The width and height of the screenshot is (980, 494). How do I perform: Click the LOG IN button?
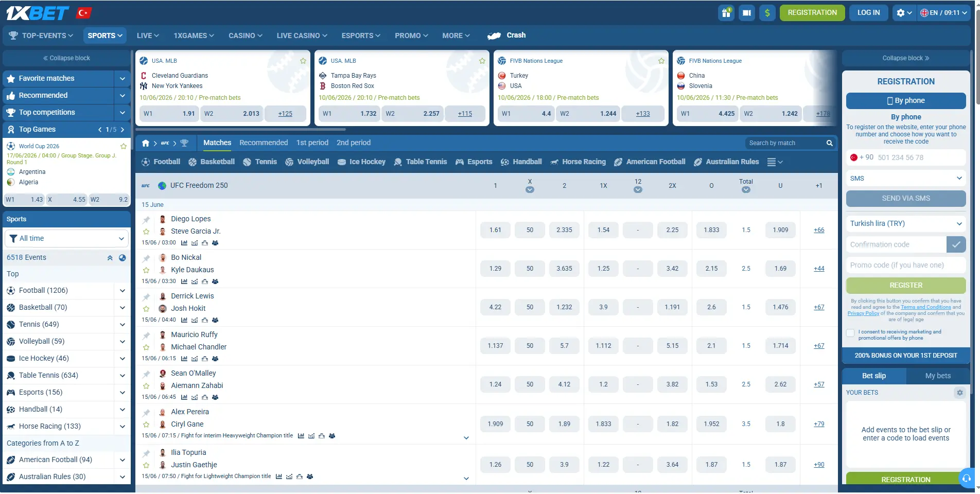point(868,13)
